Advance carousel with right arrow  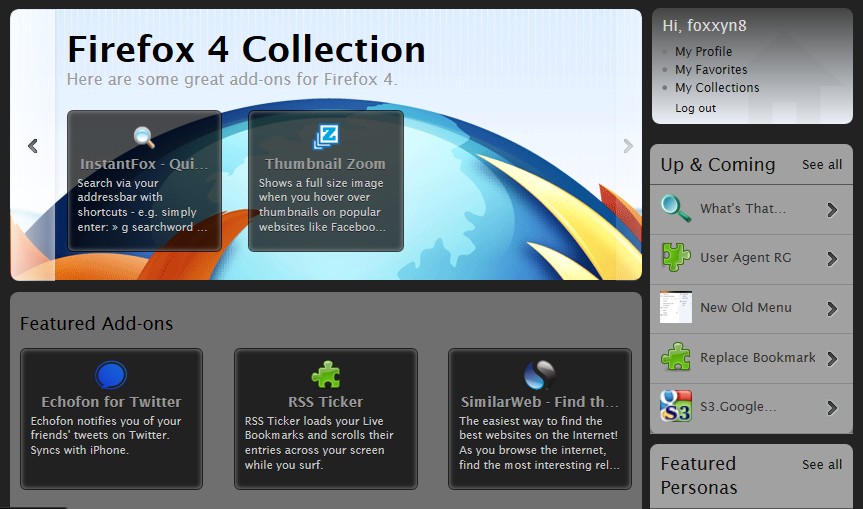click(628, 146)
